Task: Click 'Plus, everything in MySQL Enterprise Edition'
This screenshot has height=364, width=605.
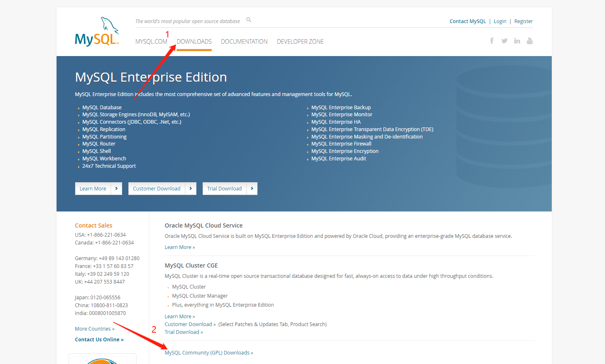Action: point(223,305)
